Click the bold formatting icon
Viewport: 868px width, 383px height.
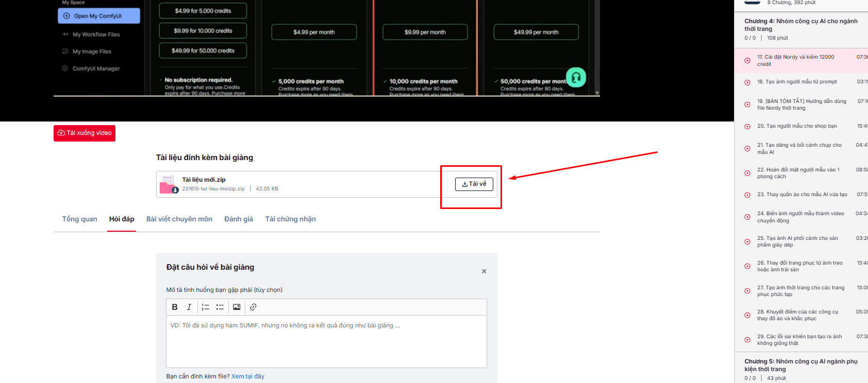point(175,307)
